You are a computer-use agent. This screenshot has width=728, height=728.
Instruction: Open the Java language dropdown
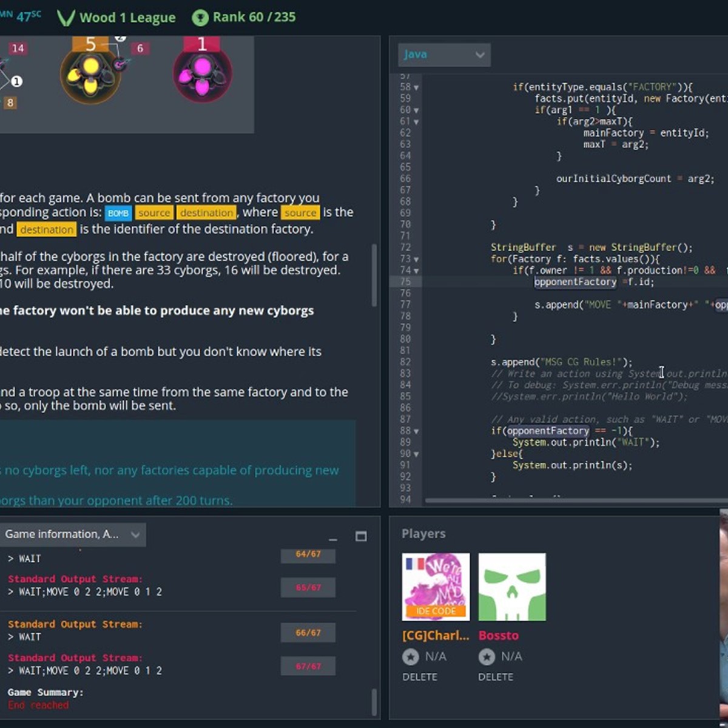445,55
